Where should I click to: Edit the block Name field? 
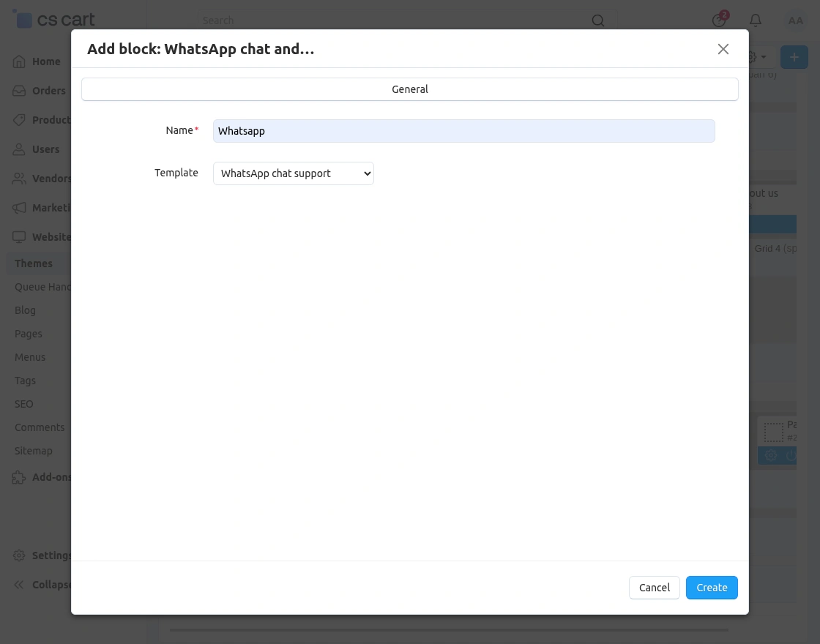tap(463, 131)
